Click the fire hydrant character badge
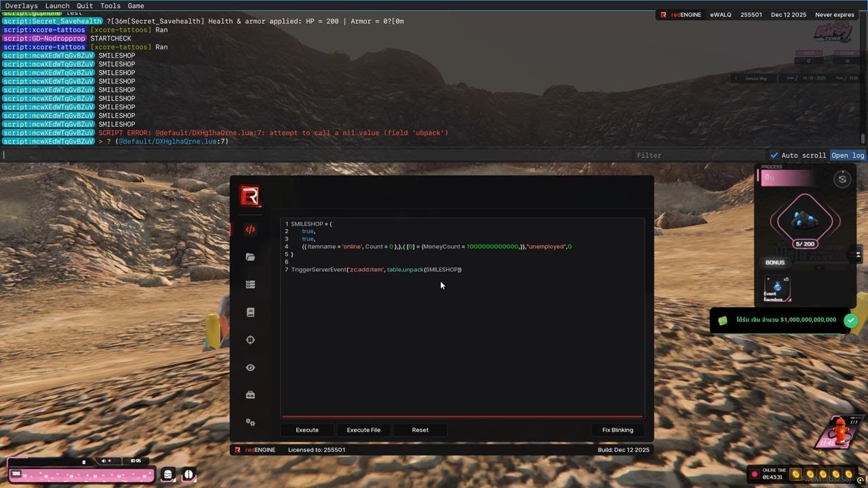Image resolution: width=868 pixels, height=488 pixels. pyautogui.click(x=840, y=431)
